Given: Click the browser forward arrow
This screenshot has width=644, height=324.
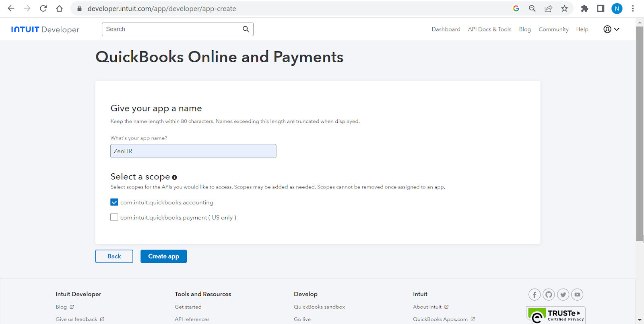Looking at the screenshot, I should [x=27, y=8].
